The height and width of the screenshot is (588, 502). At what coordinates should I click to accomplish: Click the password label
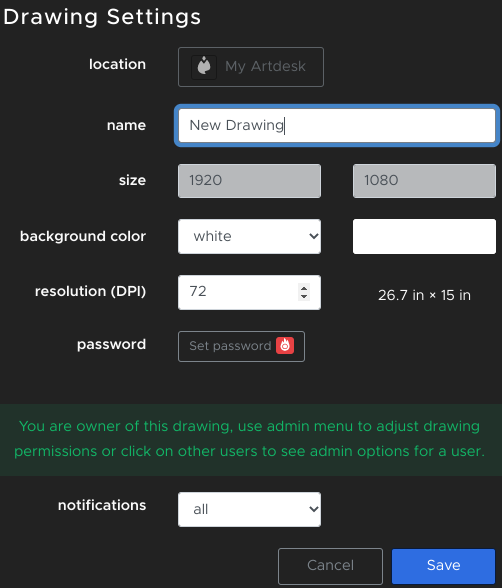[111, 345]
